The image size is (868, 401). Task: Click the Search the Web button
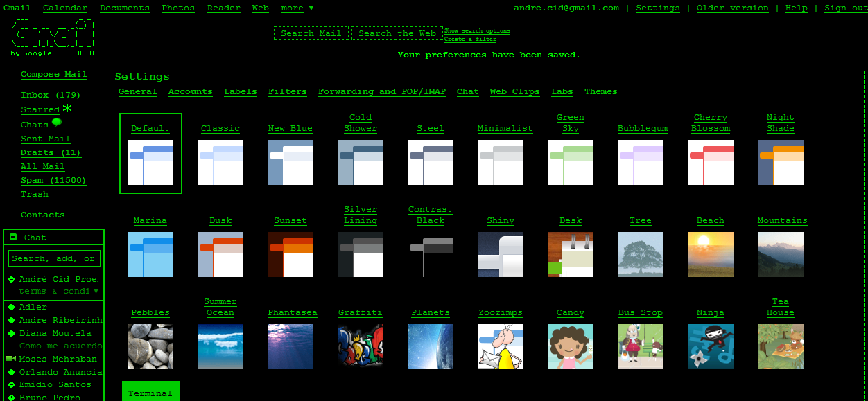[397, 33]
